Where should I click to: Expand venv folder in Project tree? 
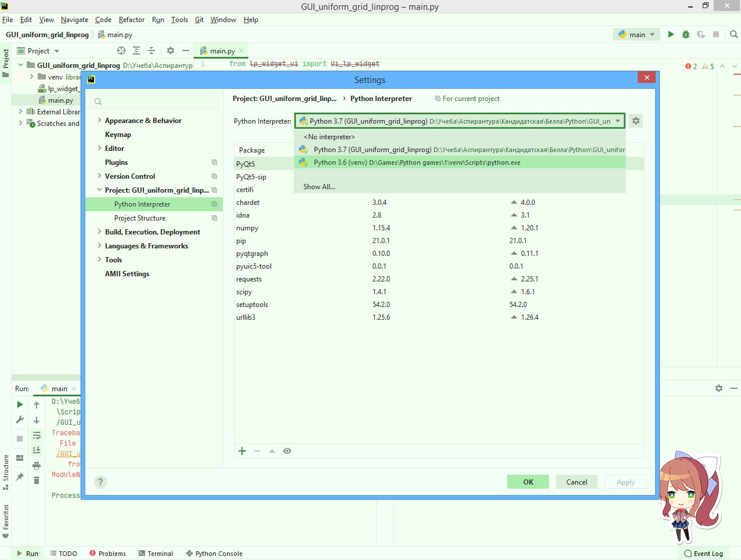pos(32,77)
